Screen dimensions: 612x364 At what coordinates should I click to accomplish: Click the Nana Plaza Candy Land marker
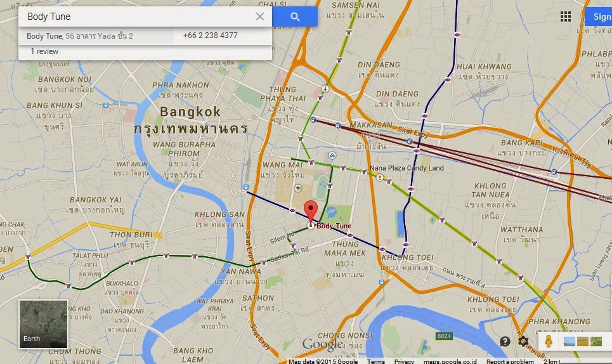(x=379, y=178)
